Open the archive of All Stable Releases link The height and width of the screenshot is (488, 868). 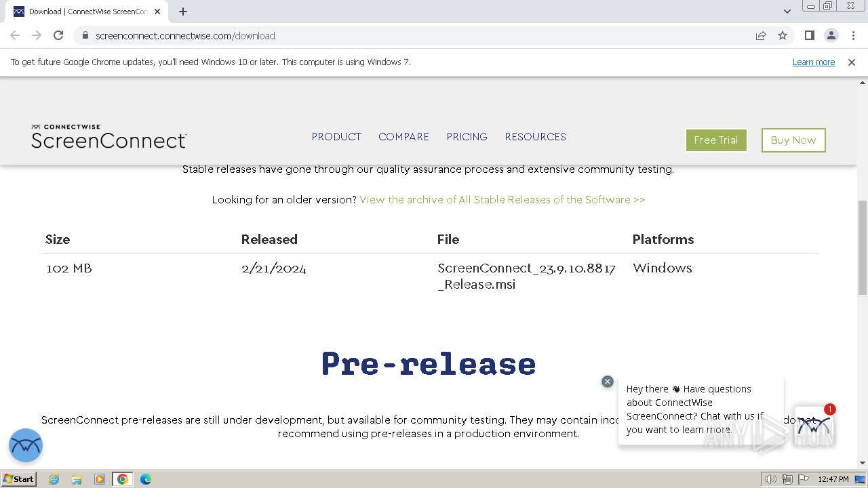(502, 199)
